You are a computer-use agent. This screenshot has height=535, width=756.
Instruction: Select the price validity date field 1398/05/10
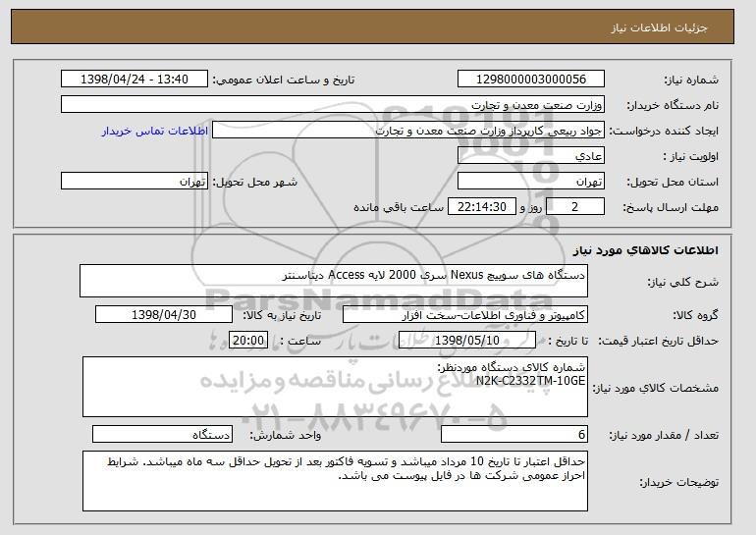tap(467, 341)
